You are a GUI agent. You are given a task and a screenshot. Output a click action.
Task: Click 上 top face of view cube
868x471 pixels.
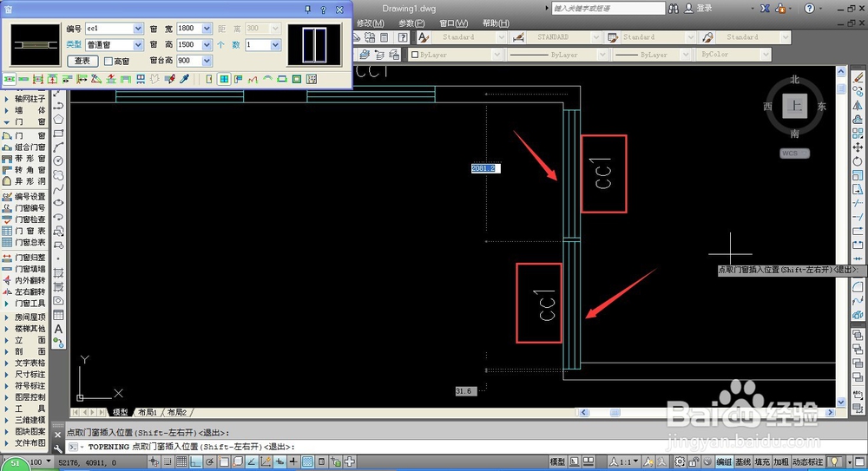[x=795, y=106]
